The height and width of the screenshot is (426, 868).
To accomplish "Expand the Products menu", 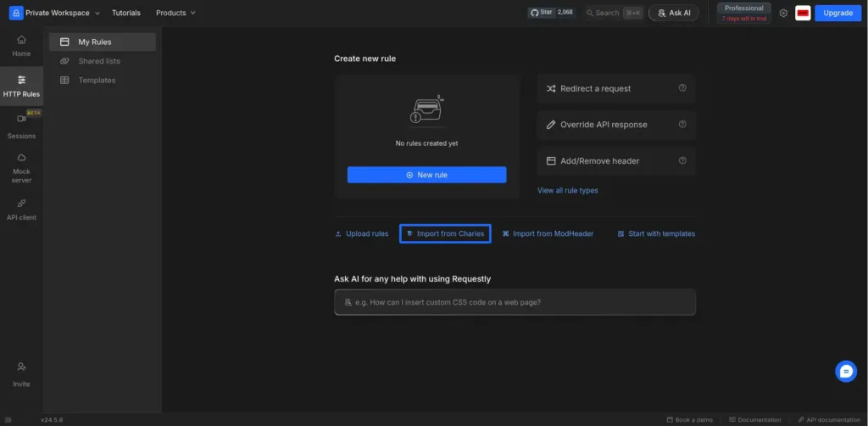I will (x=175, y=13).
